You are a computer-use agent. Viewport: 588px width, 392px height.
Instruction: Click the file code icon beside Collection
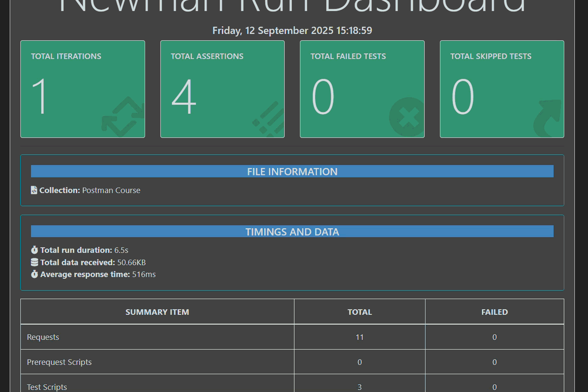pos(34,190)
